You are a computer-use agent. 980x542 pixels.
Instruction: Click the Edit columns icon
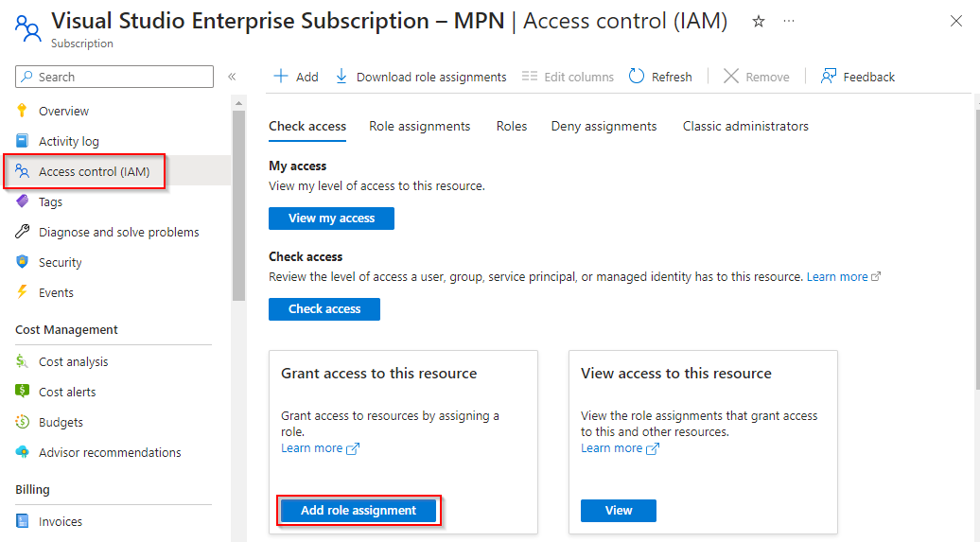coord(530,77)
